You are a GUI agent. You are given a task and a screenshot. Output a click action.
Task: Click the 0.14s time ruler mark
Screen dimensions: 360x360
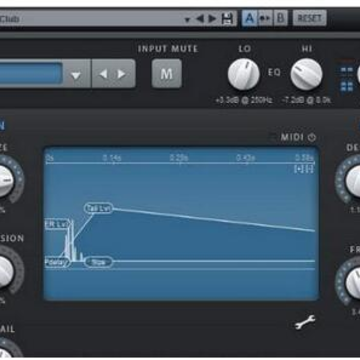tap(112, 158)
